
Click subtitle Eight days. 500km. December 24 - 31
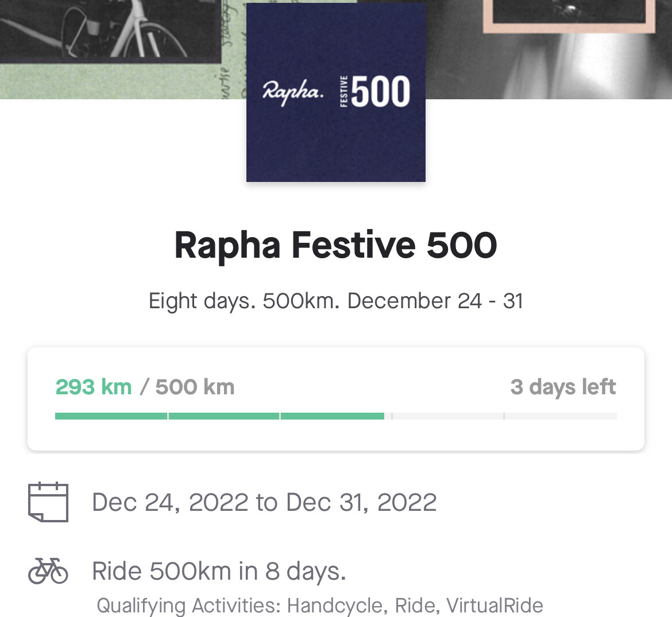click(x=336, y=301)
